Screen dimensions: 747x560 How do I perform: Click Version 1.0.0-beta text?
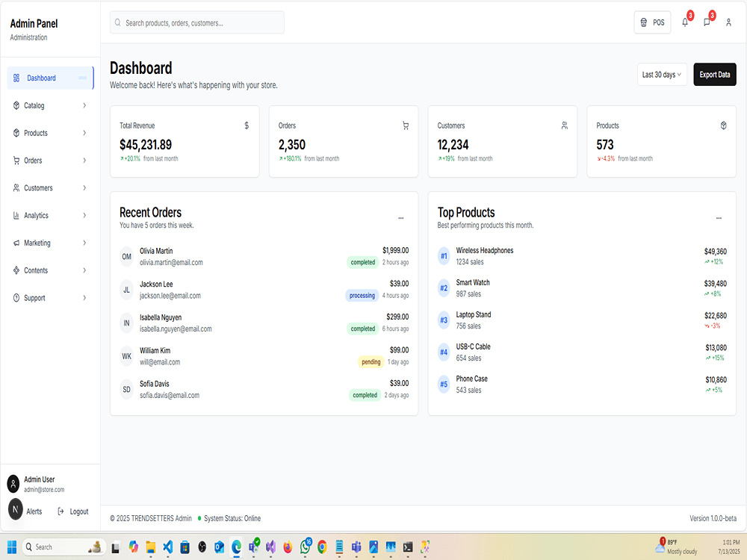click(713, 519)
